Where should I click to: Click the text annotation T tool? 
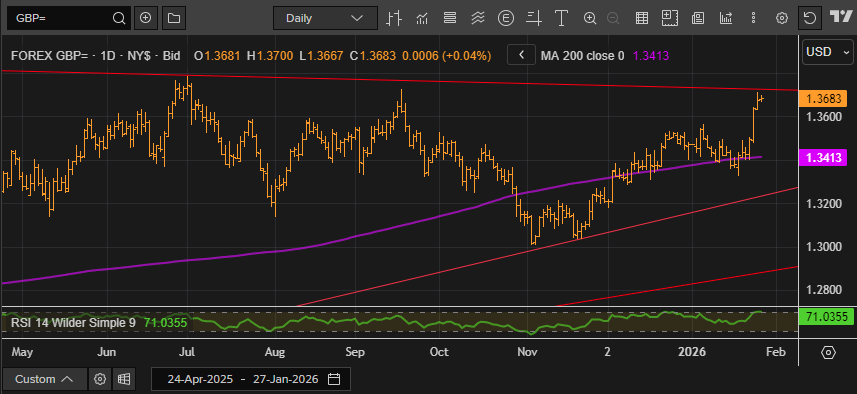coord(561,18)
